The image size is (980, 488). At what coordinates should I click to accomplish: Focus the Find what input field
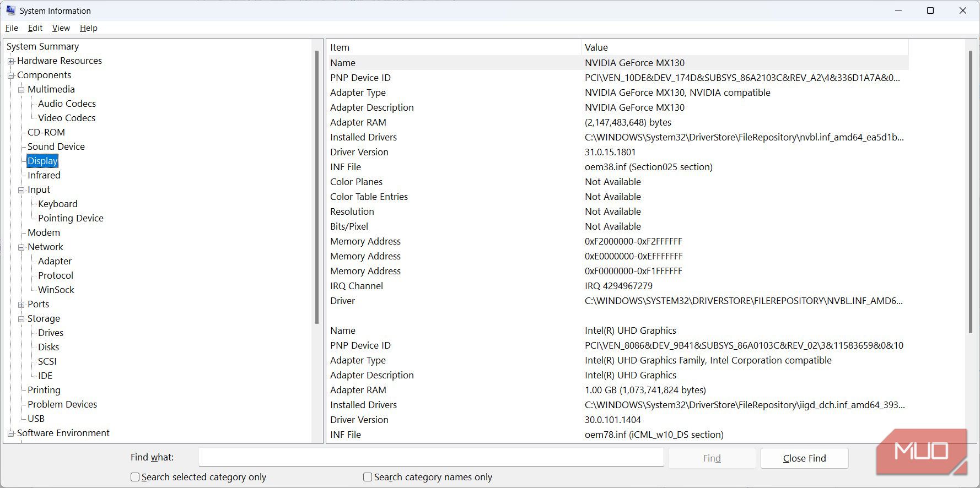pos(431,457)
